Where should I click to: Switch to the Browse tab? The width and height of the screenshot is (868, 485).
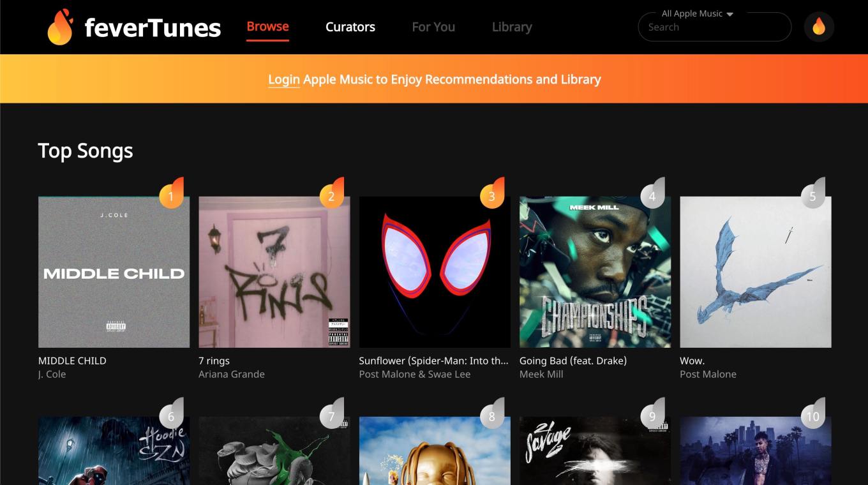[267, 27]
